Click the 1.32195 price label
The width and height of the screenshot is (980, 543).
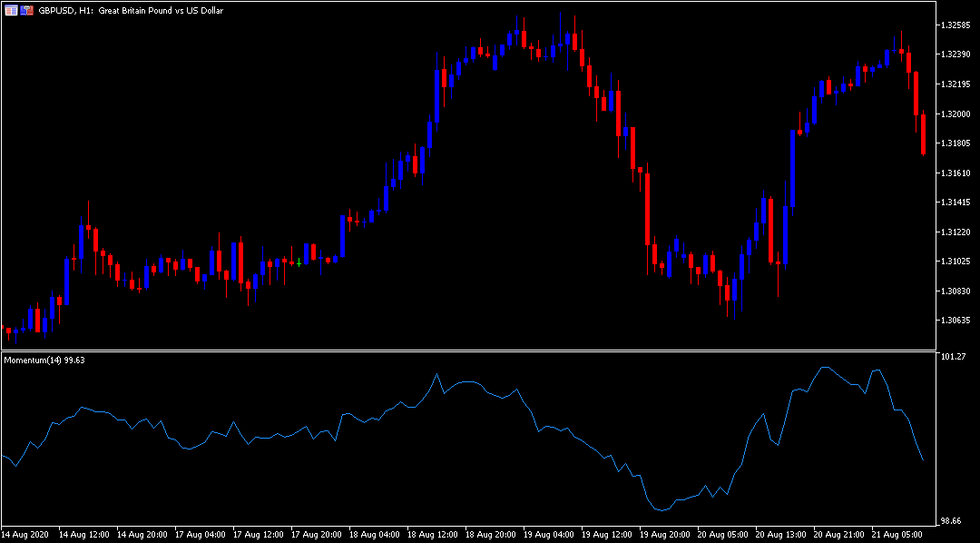pos(955,84)
